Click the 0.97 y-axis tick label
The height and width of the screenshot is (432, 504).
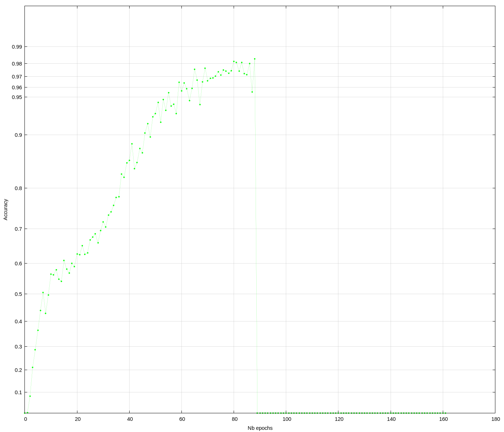[x=17, y=77]
